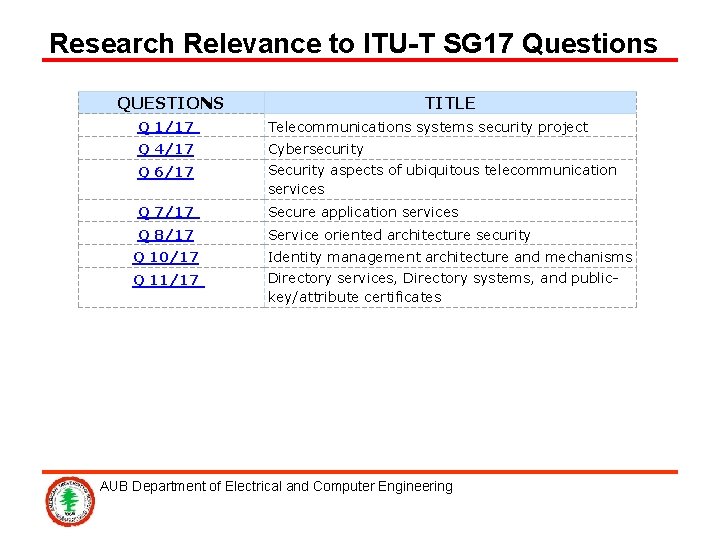Click the 'AUB Department of Electrical and Computer Engineering' footer
This screenshot has width=720, height=540.
pyautogui.click(x=276, y=486)
